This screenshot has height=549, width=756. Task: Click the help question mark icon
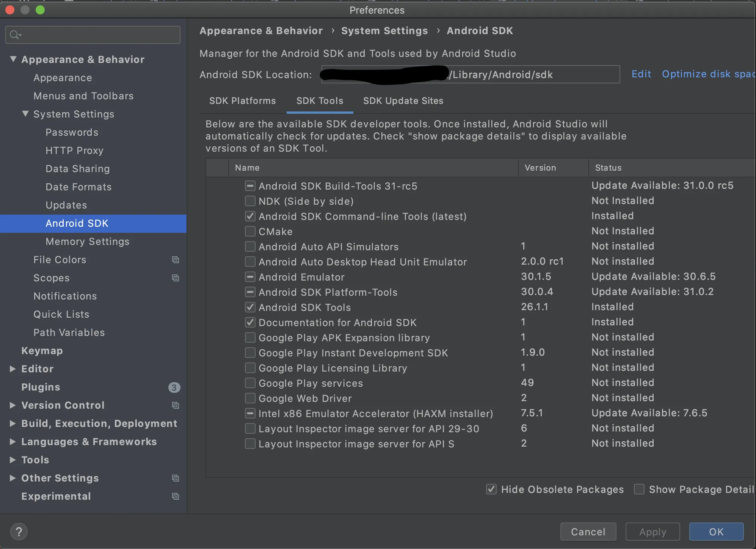point(19,532)
